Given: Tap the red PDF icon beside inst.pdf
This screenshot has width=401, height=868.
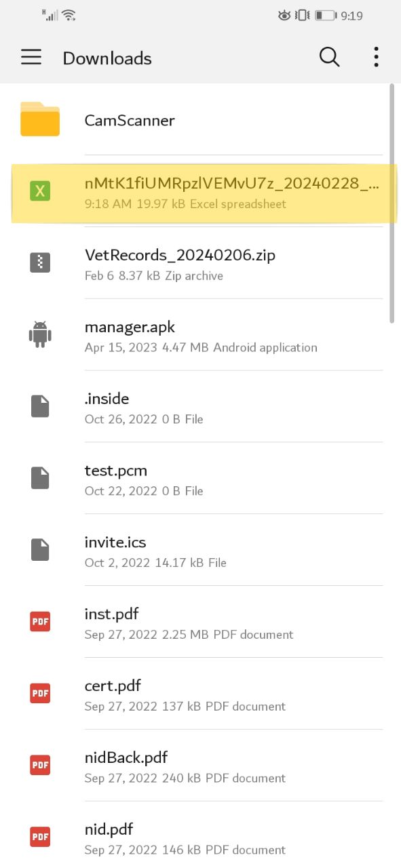Looking at the screenshot, I should coord(40,622).
